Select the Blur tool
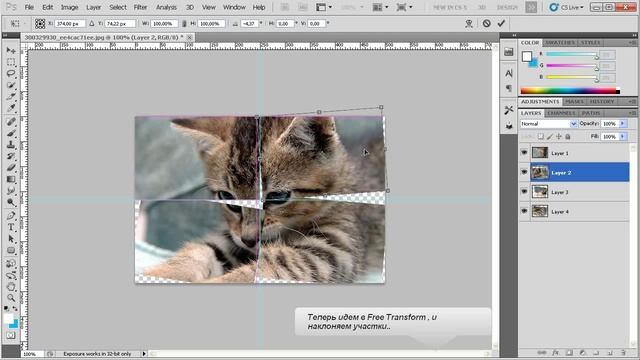Screen dimensions: 640x360 coord(11,190)
